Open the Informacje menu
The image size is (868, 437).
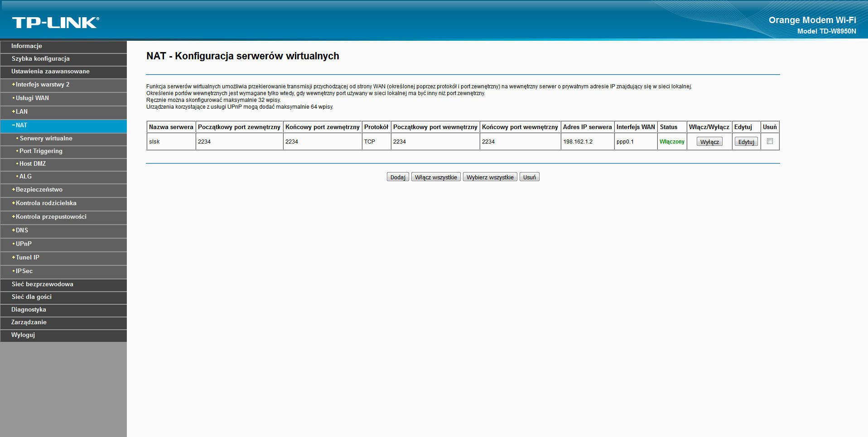point(63,46)
